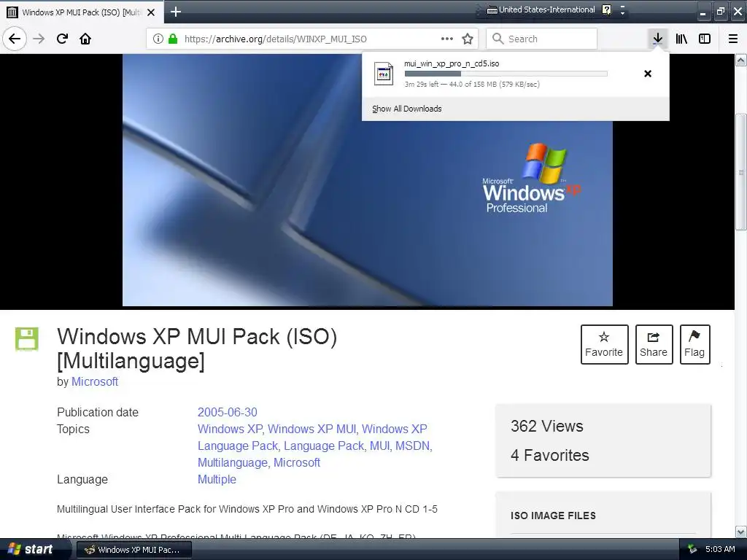Select the Windows XP MUI Pack tab
Image resolution: width=747 pixels, height=560 pixels.
tap(82, 12)
